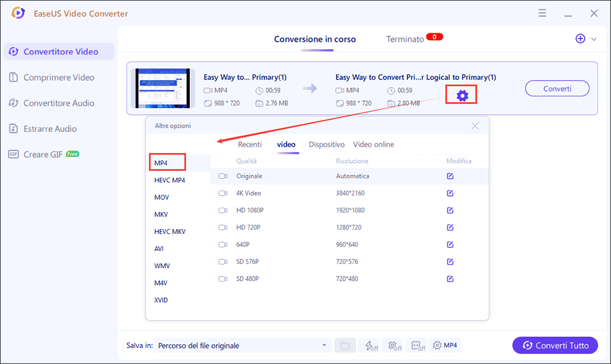Choose the 640P quality row
Screen dimensions: 611x364
[349, 244]
